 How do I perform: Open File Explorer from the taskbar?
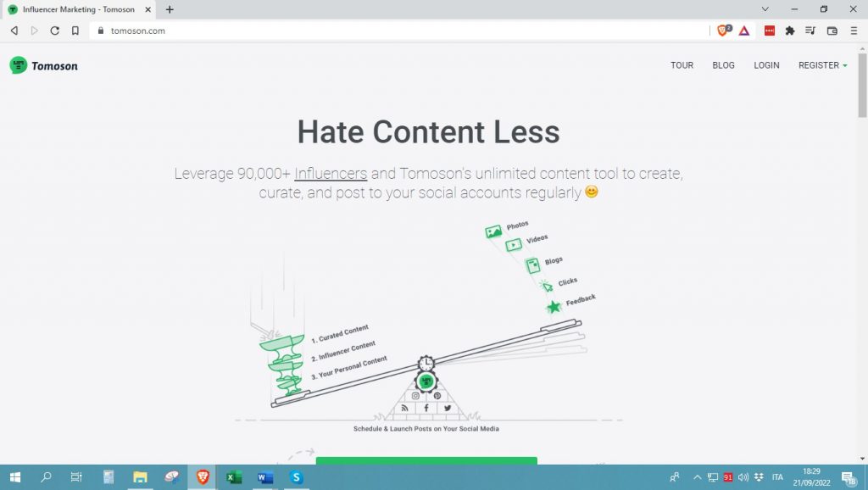coord(140,477)
